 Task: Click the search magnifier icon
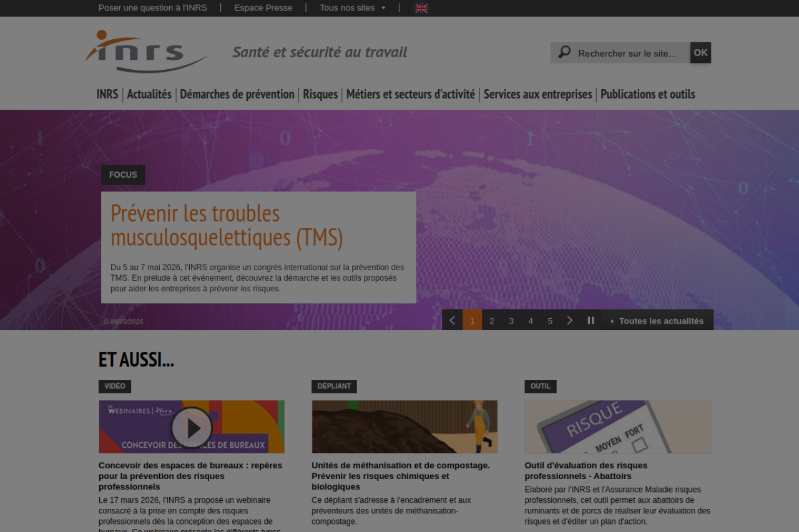(564, 52)
